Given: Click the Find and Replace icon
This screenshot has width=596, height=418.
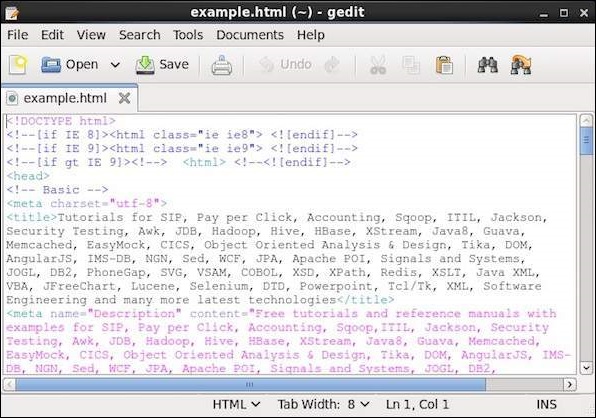Looking at the screenshot, I should click(x=521, y=65).
